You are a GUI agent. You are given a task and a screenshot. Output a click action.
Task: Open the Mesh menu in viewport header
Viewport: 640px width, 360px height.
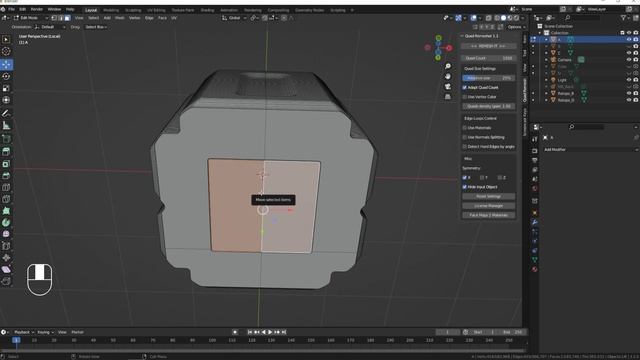(x=120, y=18)
